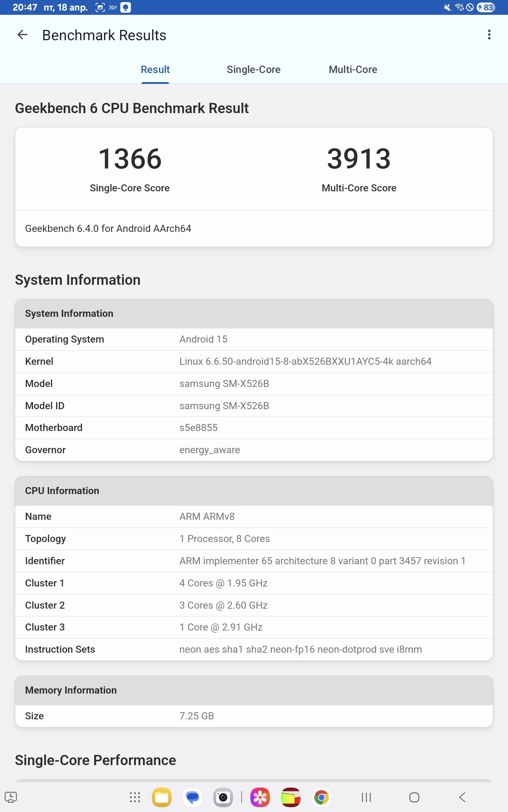
Task: Switch to the Single-Core tab
Action: coord(254,69)
